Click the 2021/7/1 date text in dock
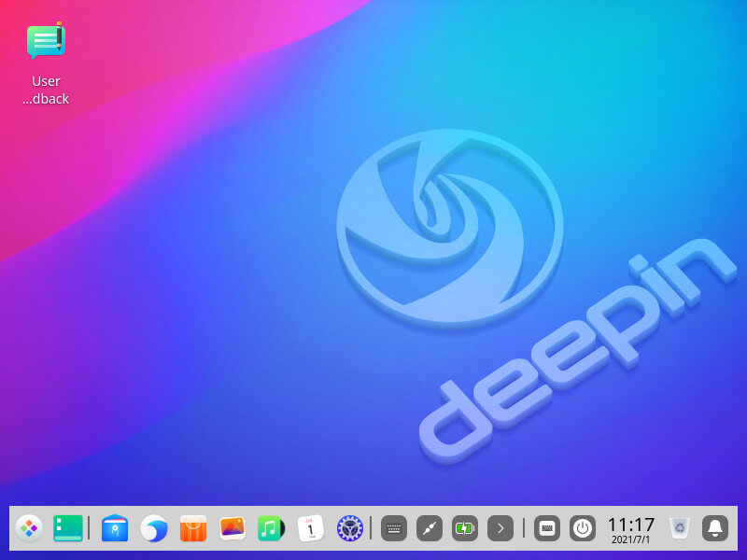 pos(631,540)
